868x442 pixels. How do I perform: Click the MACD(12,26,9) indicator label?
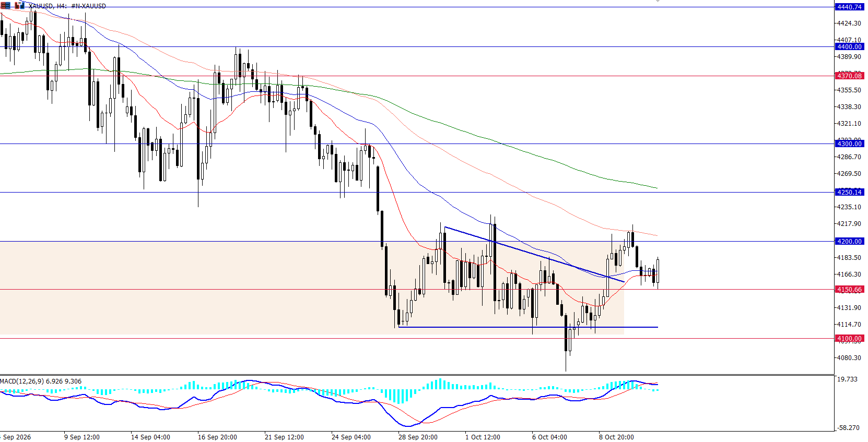pos(41,381)
